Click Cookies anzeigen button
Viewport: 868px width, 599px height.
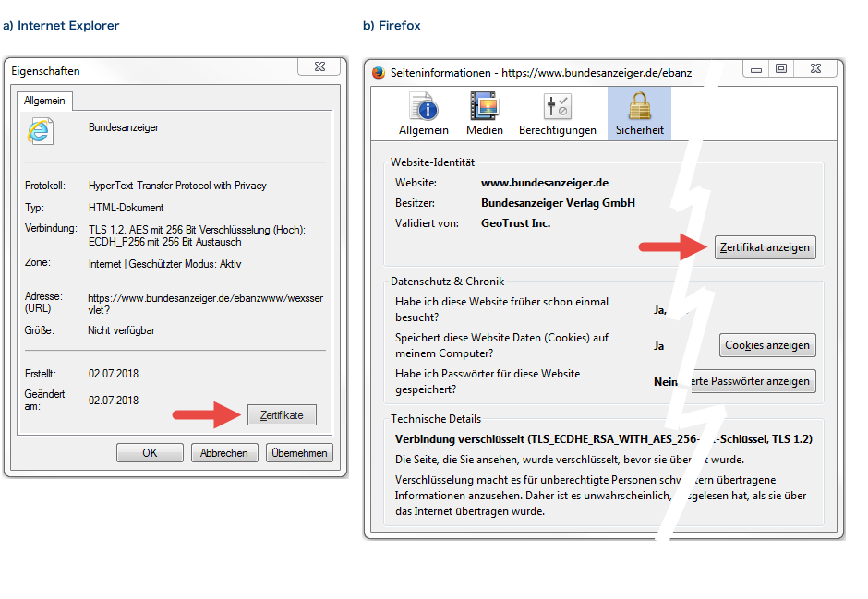click(x=767, y=345)
